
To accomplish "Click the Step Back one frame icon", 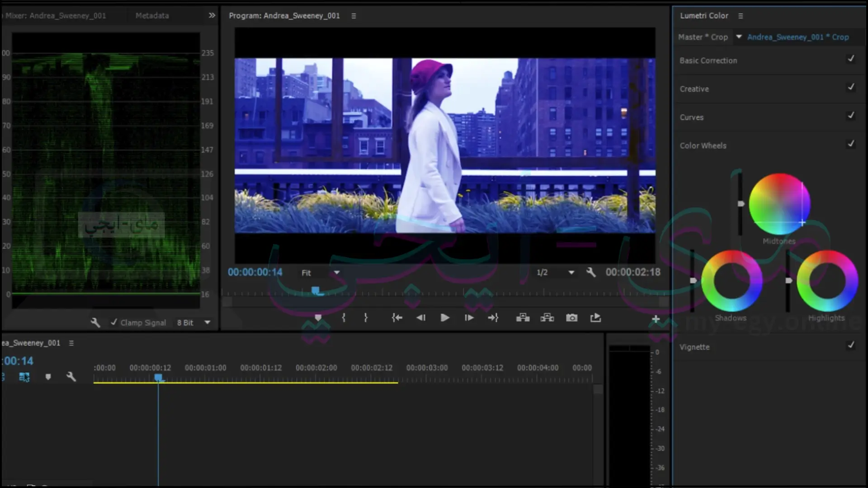I will 420,318.
